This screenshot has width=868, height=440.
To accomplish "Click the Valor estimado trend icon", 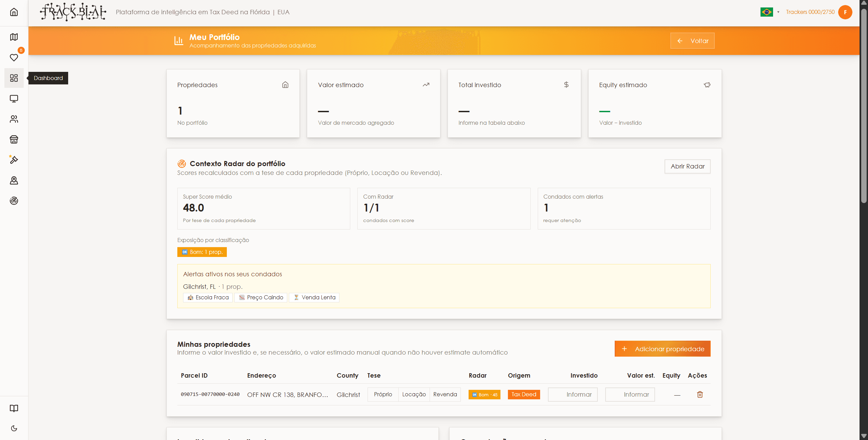I will pyautogui.click(x=426, y=85).
